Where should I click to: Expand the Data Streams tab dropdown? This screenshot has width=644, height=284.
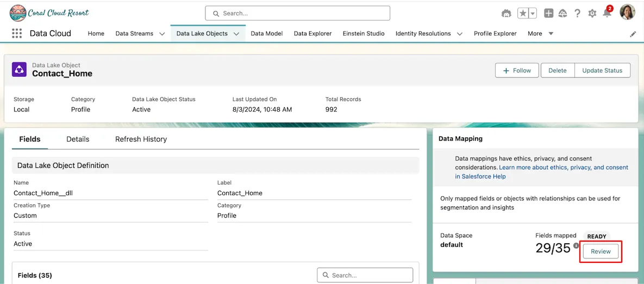click(162, 34)
